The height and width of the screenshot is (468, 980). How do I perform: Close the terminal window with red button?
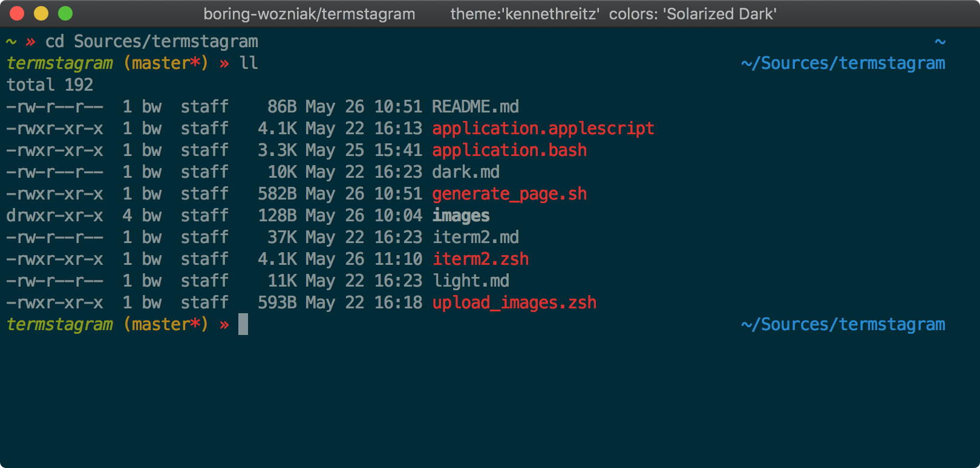coord(17,13)
